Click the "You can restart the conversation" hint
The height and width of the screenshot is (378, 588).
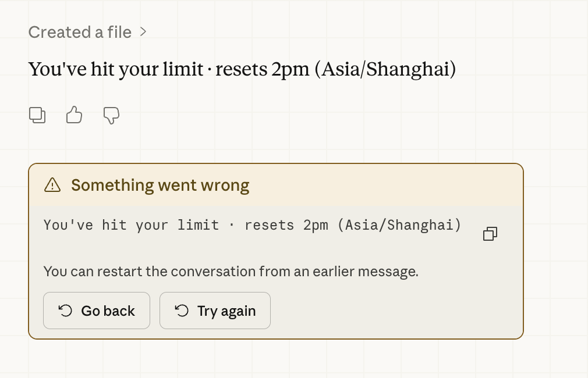pos(231,272)
